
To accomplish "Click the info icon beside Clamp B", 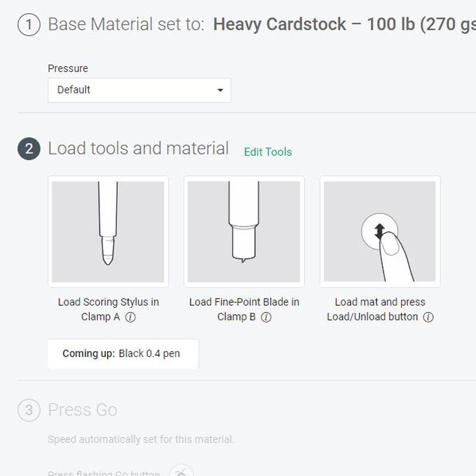I will pyautogui.click(x=267, y=317).
